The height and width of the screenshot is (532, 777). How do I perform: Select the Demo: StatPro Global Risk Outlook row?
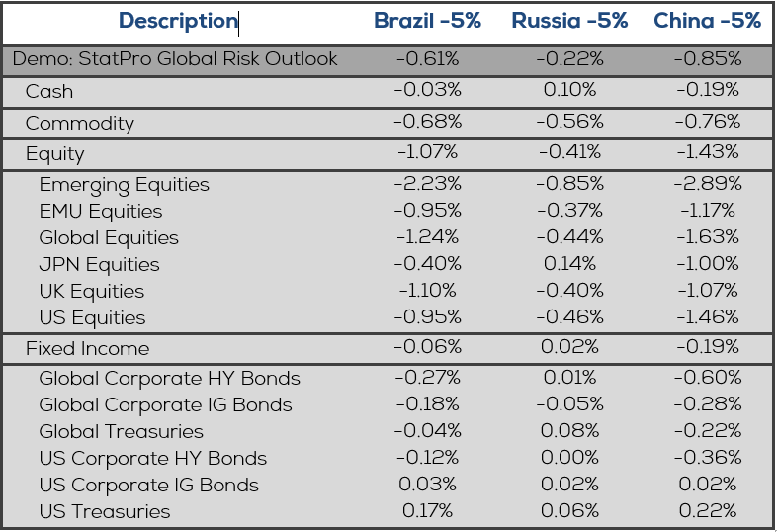[x=175, y=59]
